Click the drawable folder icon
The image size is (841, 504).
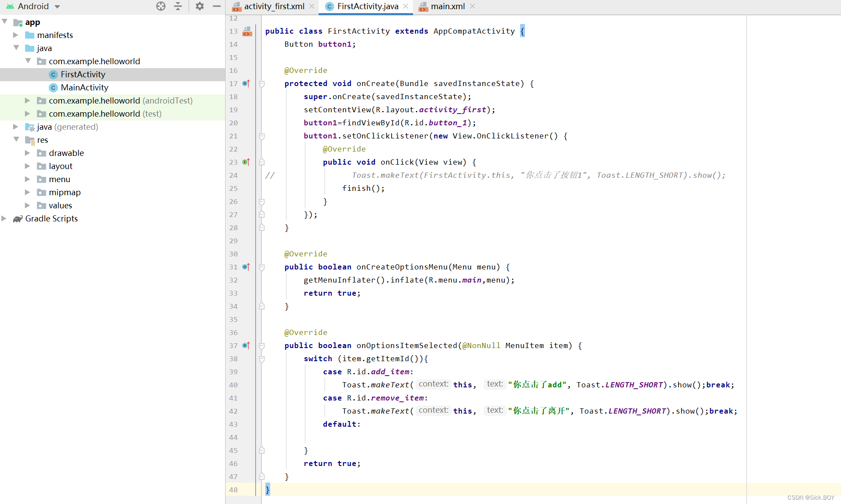(42, 153)
